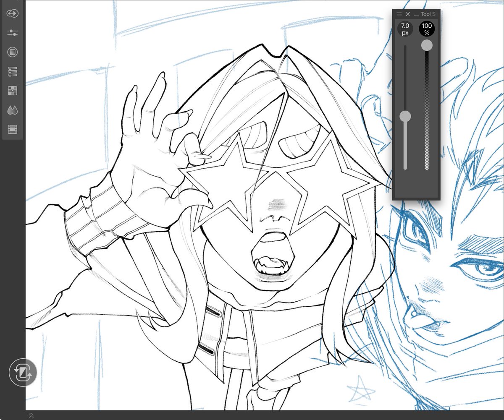
Task: Open the Color Set grid icon
Action: 13,91
